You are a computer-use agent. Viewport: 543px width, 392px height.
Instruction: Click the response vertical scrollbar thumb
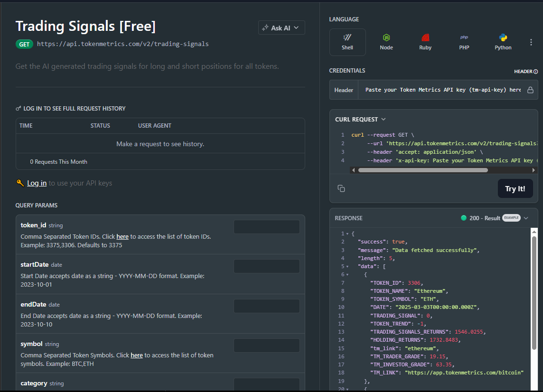534,293
